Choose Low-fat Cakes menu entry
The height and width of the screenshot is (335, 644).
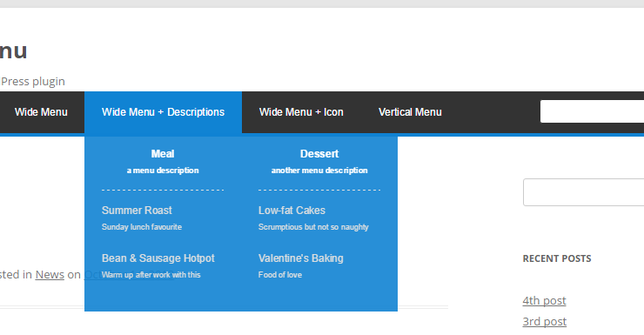click(x=292, y=211)
